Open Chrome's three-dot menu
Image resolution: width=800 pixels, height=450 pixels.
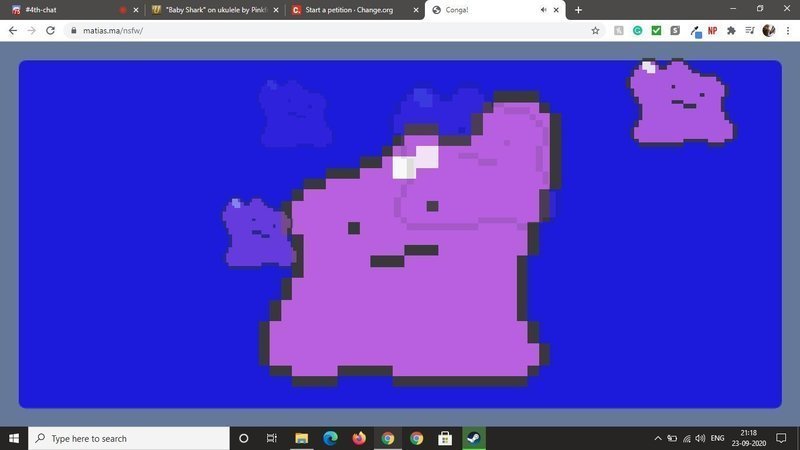click(x=786, y=30)
